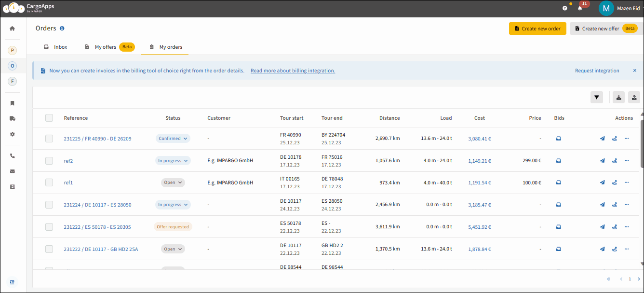
Task: Open the help question mark icon
Action: coord(565,8)
